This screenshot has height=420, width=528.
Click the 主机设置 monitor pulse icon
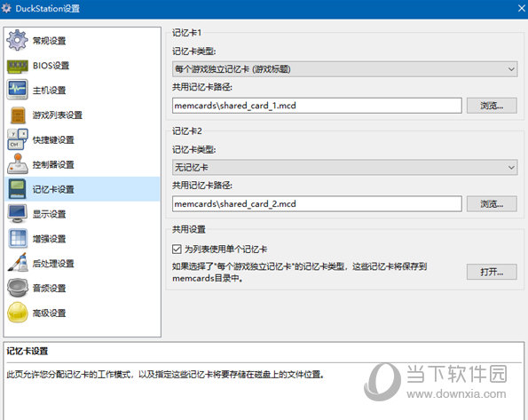point(17,90)
